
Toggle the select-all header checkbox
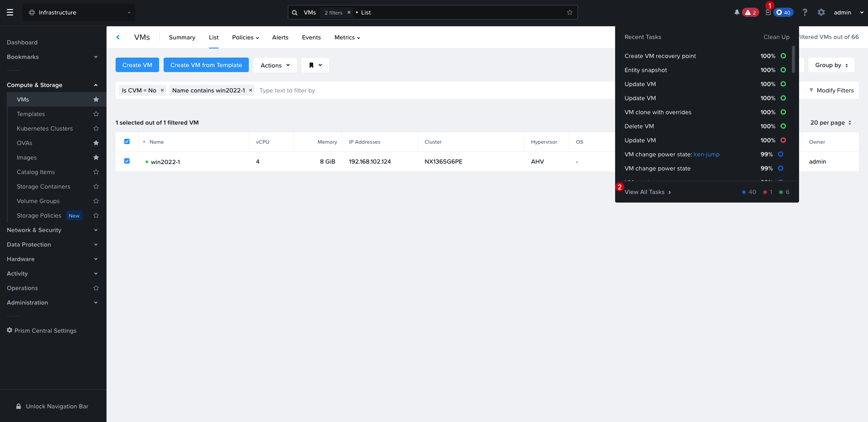click(x=127, y=141)
